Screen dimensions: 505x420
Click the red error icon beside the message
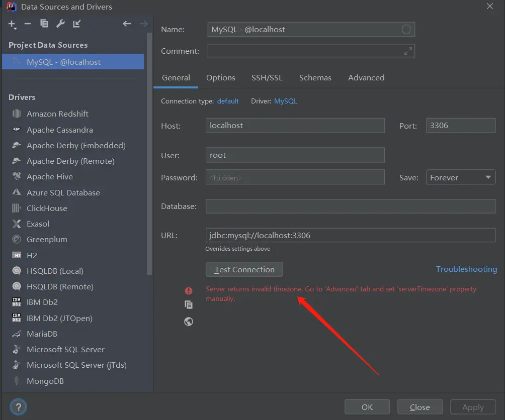[x=189, y=291]
